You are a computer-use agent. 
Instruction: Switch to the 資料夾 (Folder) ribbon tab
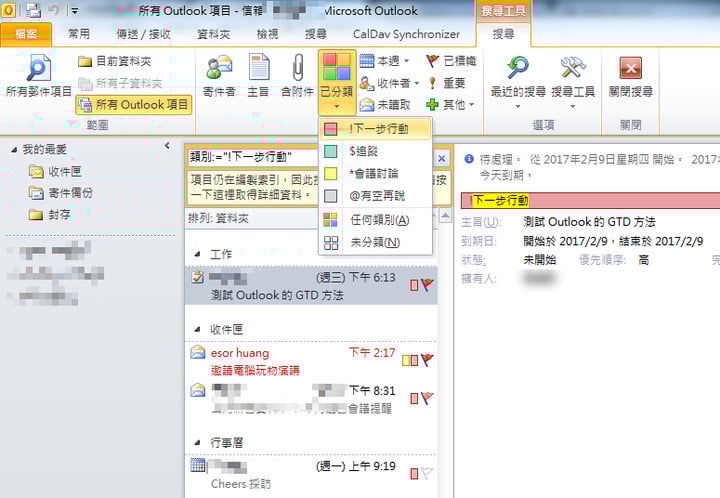click(x=213, y=34)
